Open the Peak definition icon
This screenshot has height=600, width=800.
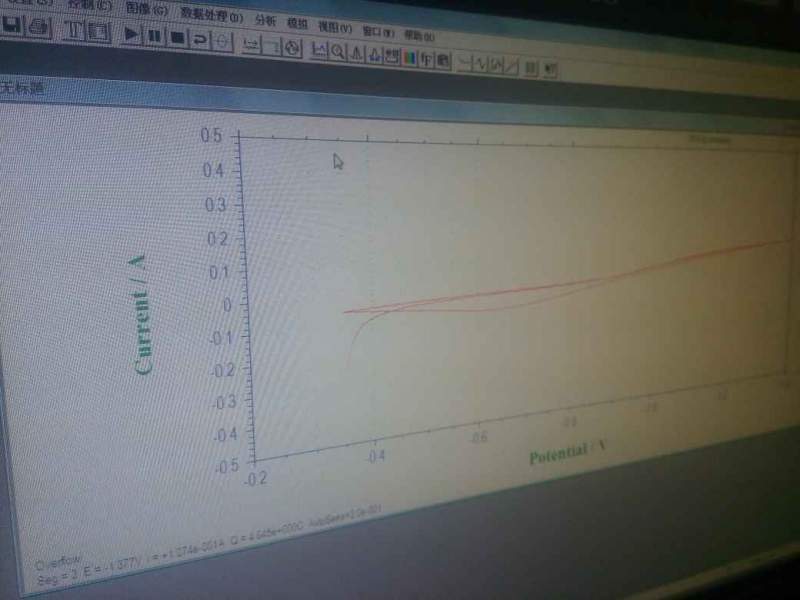coord(374,54)
